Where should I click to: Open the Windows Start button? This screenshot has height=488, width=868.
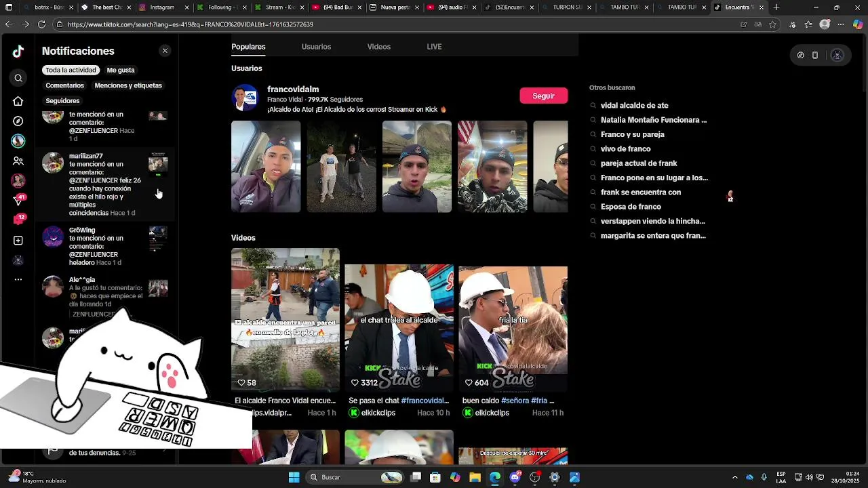tap(294, 477)
